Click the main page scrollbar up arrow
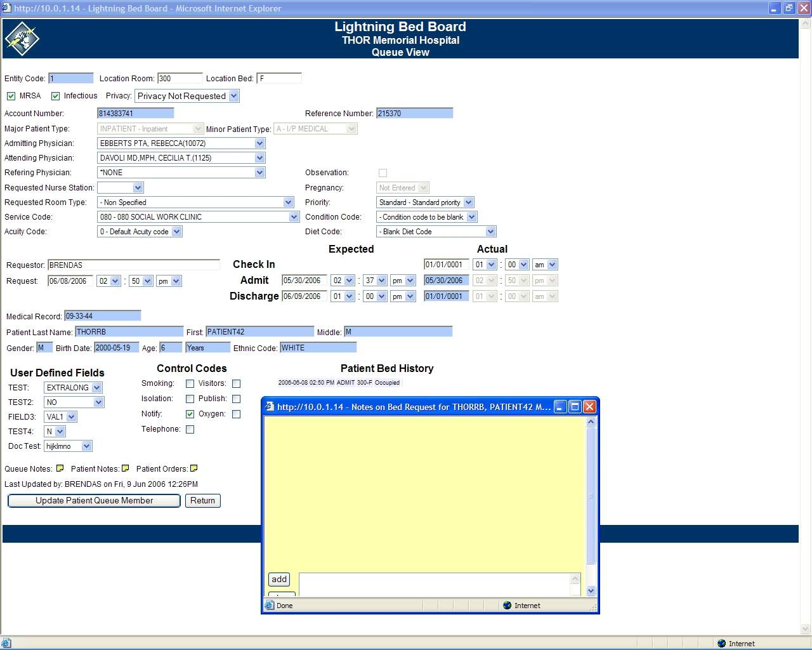The height and width of the screenshot is (650, 812). (806, 23)
